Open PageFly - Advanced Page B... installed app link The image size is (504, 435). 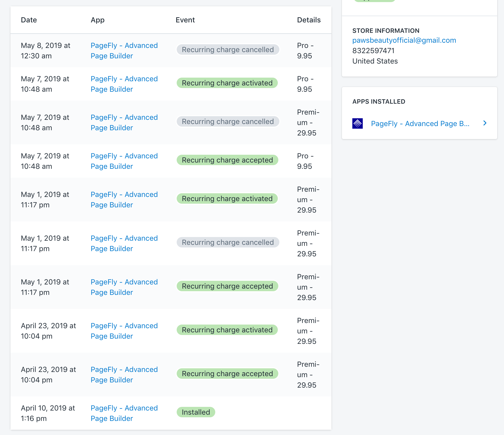[420, 124]
